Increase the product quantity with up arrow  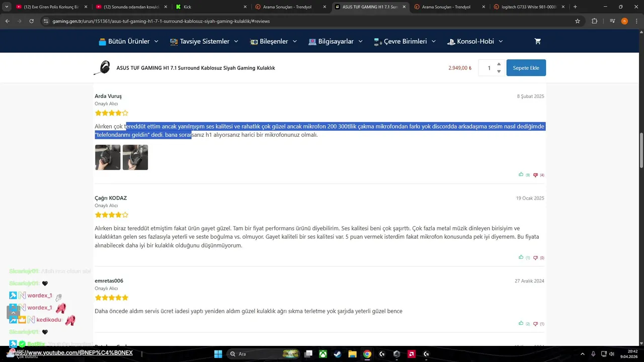pos(499,64)
